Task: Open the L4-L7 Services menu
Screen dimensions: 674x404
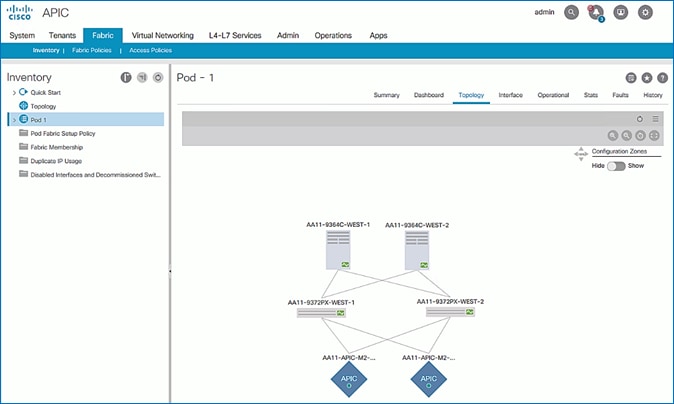Action: [235, 35]
